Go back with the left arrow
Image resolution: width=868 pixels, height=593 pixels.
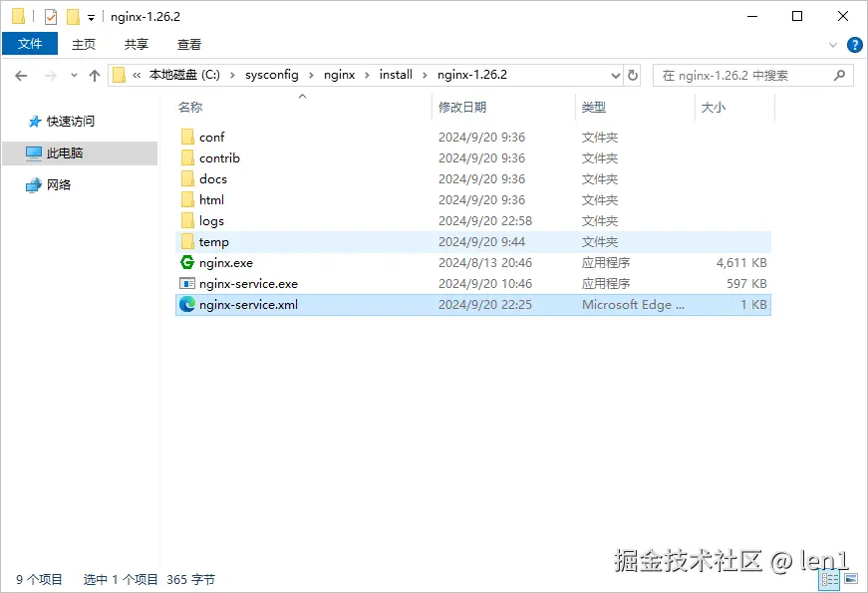tap(21, 76)
